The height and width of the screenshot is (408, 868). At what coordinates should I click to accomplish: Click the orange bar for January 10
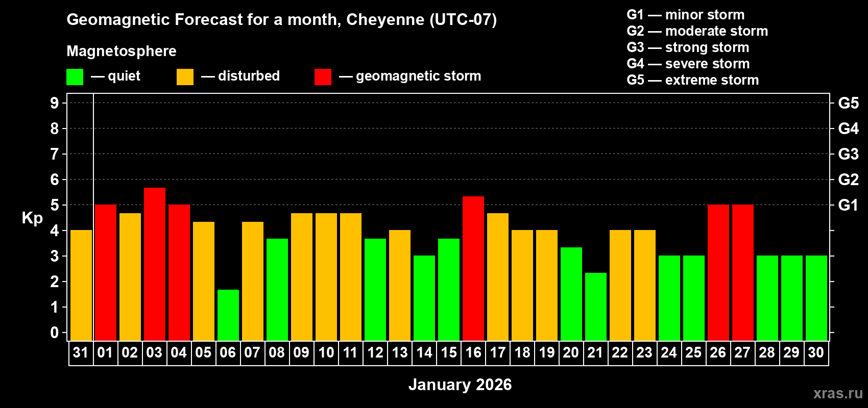[326, 277]
